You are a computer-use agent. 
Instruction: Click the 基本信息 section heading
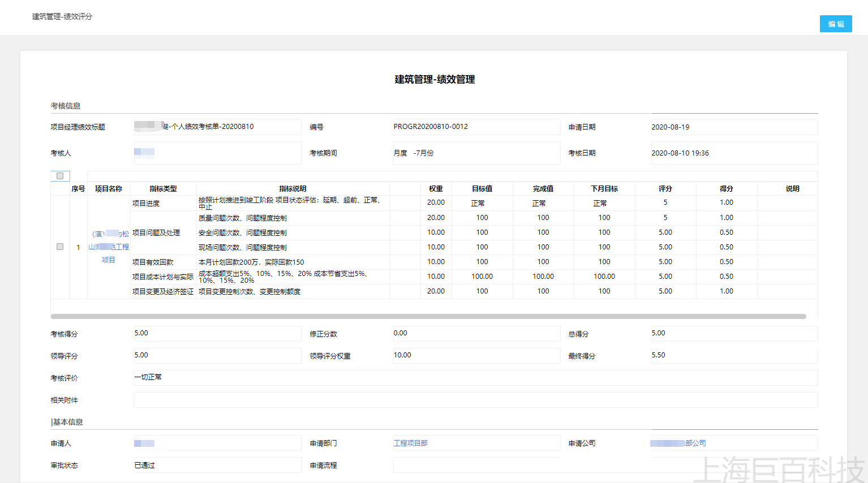[x=67, y=422]
